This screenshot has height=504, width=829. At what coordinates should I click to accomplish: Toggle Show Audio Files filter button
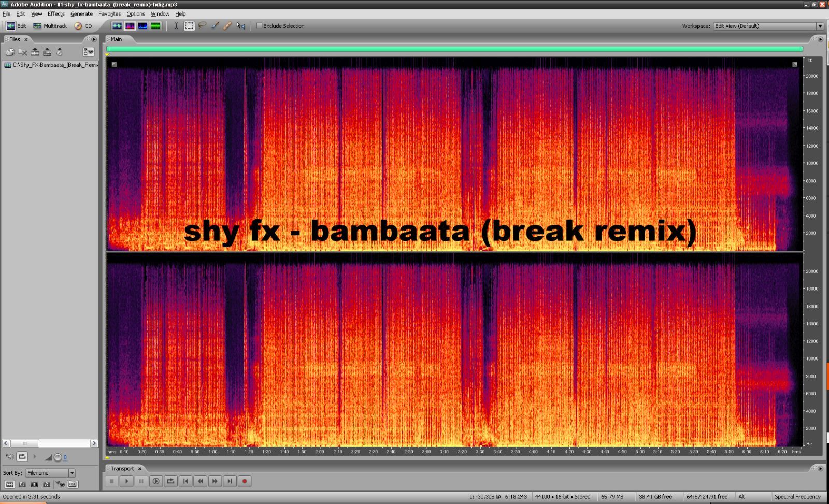(x=9, y=484)
